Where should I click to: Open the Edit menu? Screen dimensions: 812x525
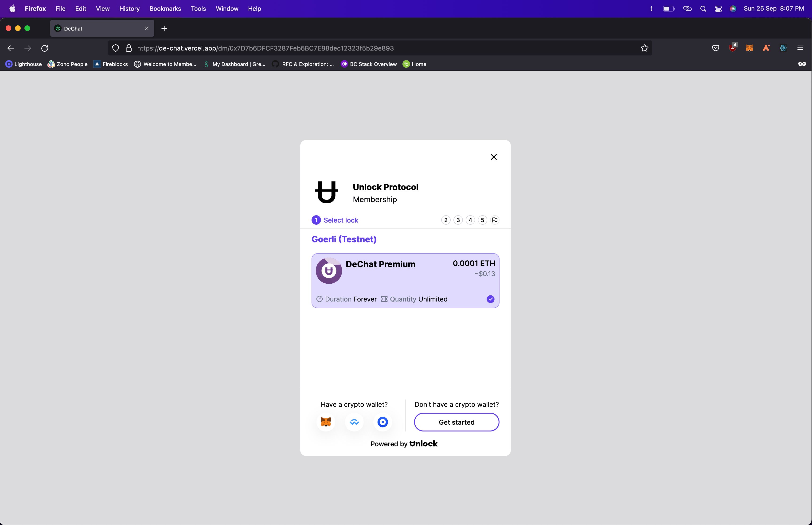(x=80, y=8)
